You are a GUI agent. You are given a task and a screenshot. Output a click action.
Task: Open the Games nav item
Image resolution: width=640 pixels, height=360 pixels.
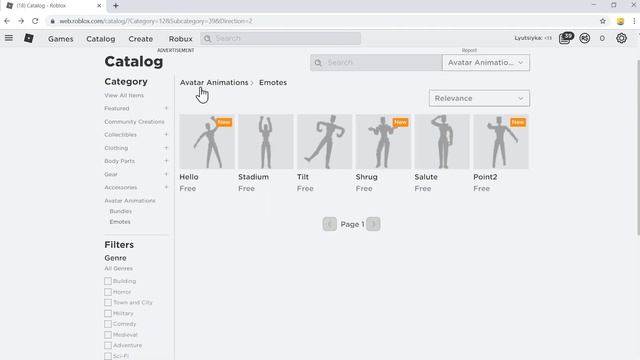tap(60, 39)
